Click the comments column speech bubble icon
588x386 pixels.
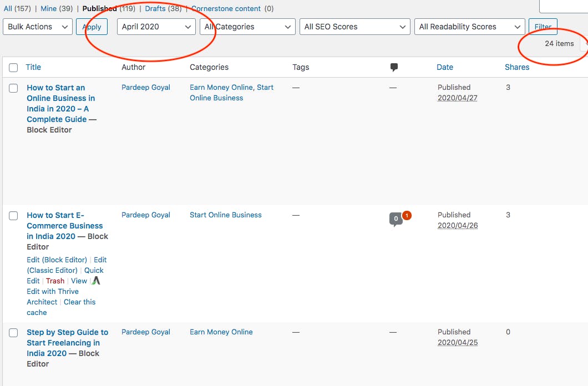[394, 67]
